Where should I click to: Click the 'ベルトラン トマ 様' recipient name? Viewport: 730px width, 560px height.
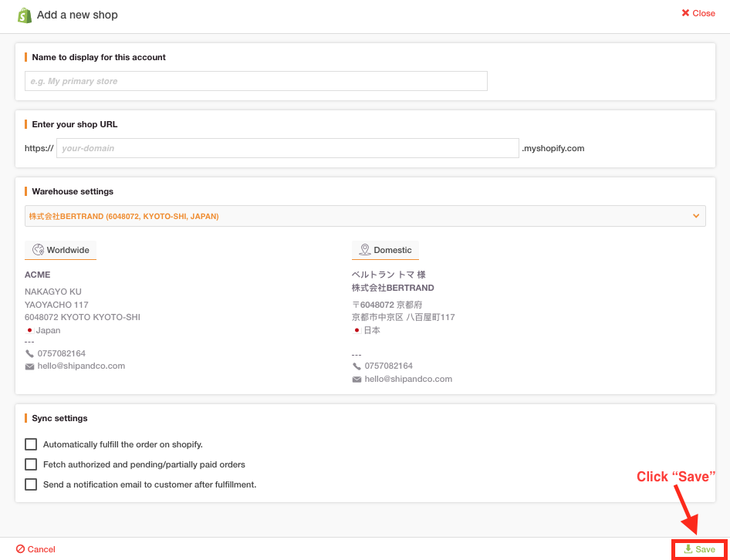pos(389,275)
